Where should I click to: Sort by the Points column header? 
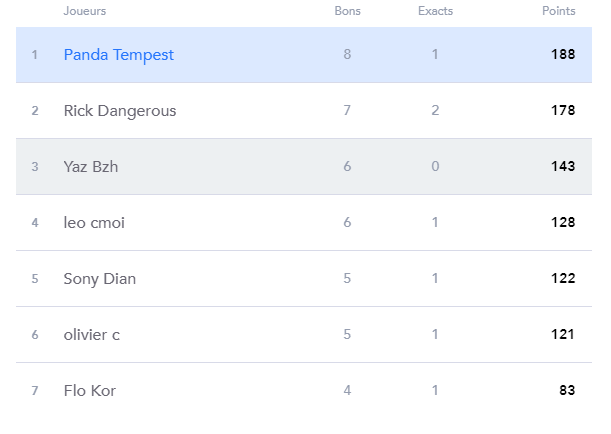[559, 11]
